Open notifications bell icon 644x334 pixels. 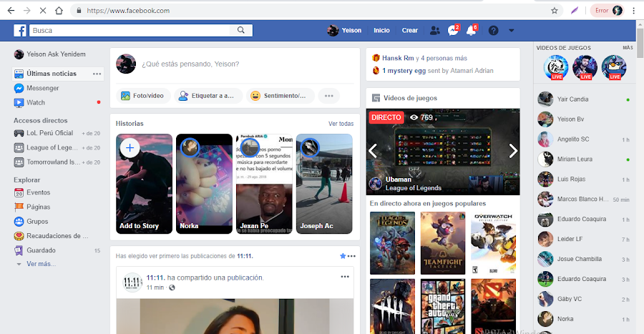(471, 30)
